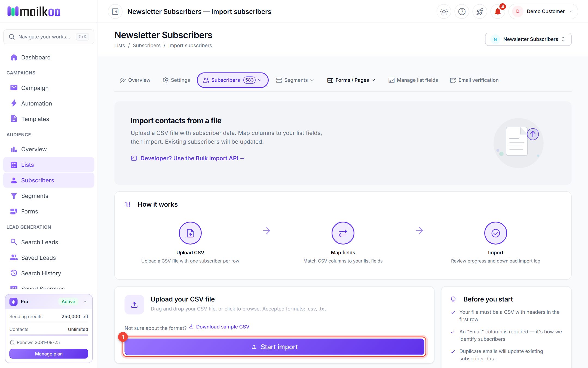Switch theme with the sun icon
588x368 pixels.
(x=444, y=11)
